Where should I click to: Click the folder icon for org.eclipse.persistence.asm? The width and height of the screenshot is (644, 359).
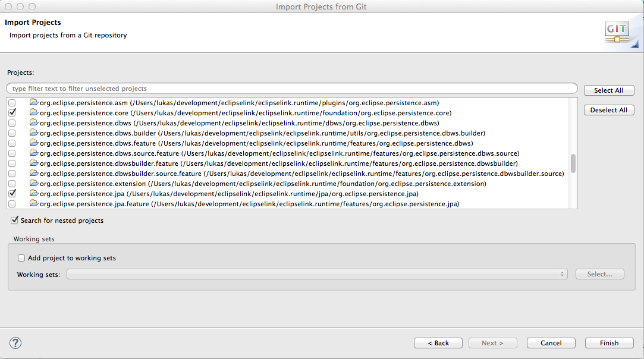tap(34, 102)
